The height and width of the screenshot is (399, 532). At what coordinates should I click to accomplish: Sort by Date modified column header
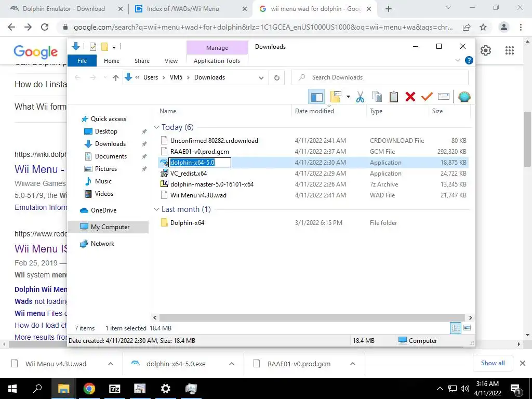[314, 111]
